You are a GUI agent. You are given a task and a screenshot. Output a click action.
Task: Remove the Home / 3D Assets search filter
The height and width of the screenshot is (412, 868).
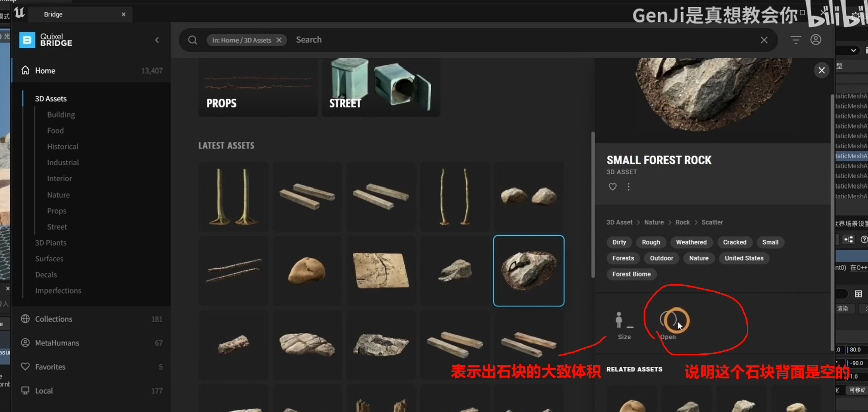tap(279, 40)
